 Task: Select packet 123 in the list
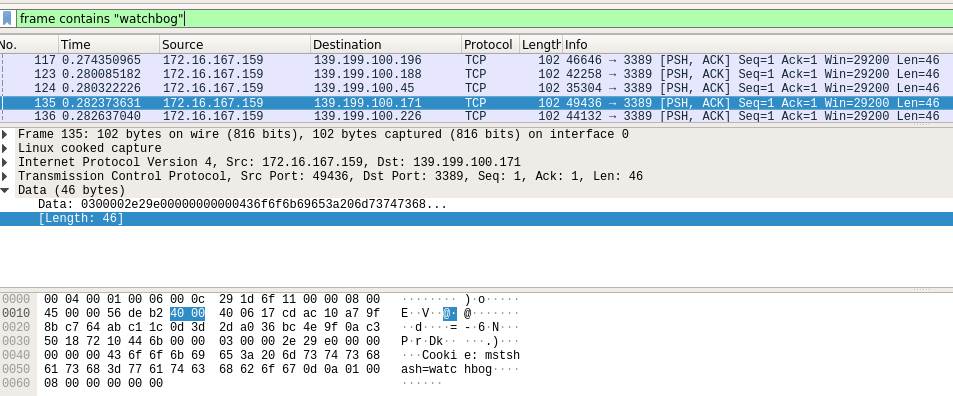476,74
